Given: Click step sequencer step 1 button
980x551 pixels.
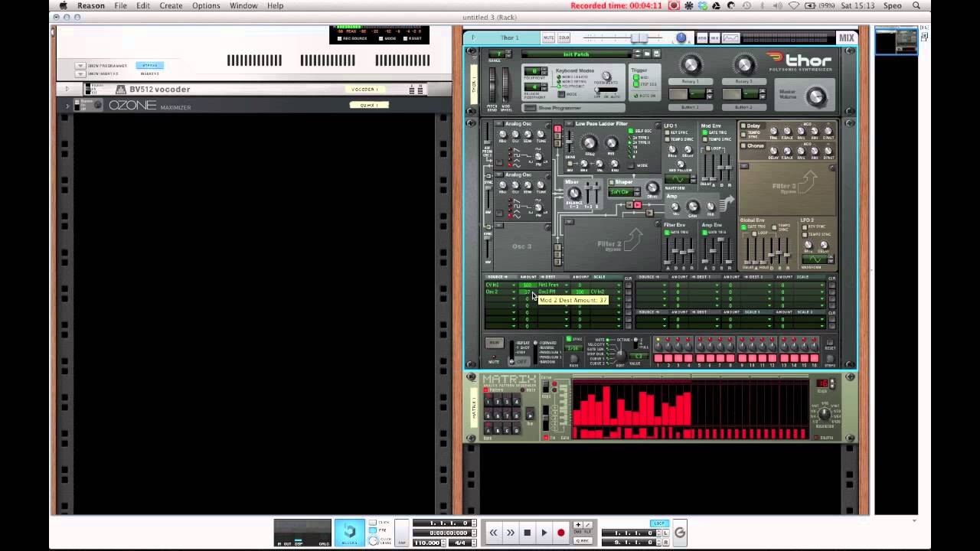Looking at the screenshot, I should click(658, 358).
